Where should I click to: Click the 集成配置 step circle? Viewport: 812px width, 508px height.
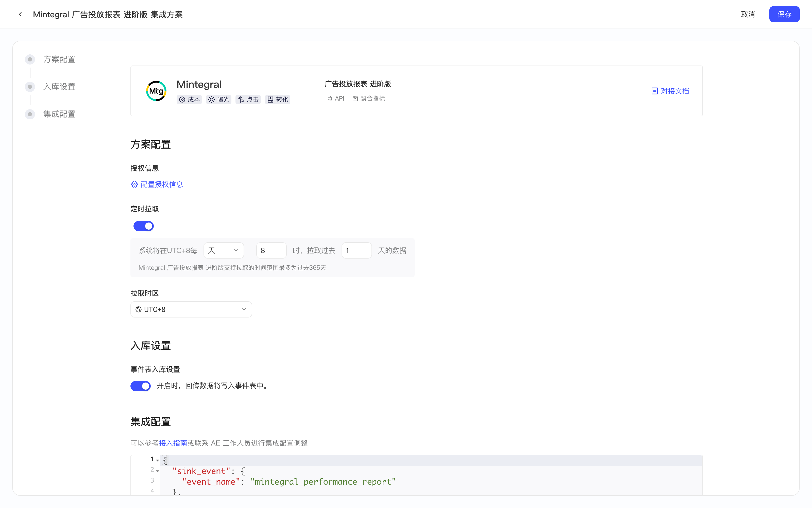coord(30,114)
